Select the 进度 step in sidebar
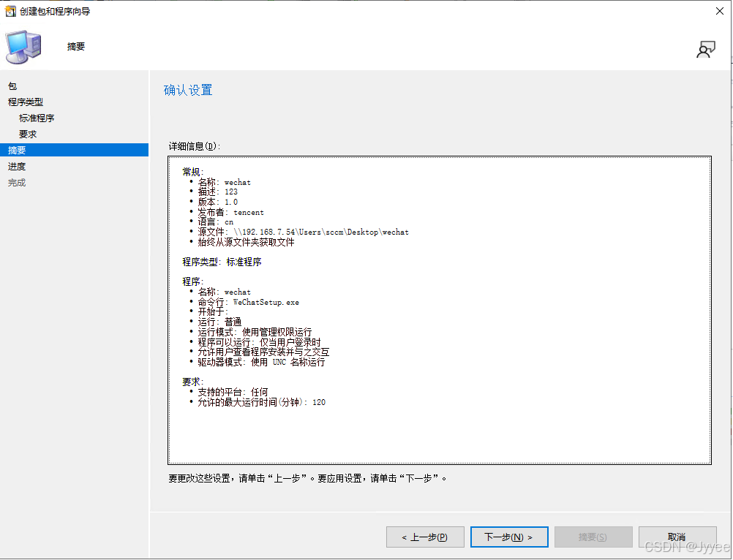 17,166
